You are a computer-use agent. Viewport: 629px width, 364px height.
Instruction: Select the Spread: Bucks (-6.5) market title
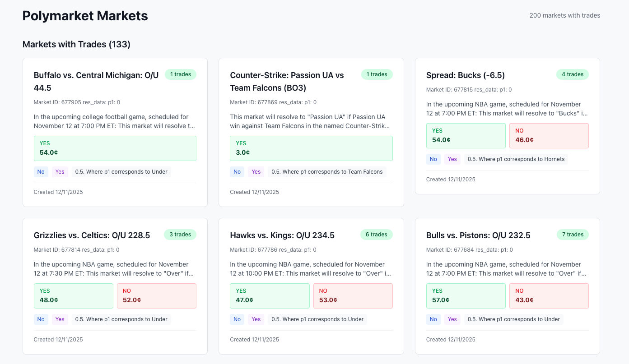click(x=465, y=75)
